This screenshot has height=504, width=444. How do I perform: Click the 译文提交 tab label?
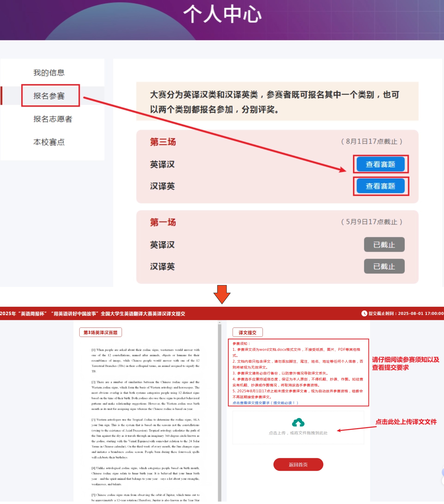(247, 332)
